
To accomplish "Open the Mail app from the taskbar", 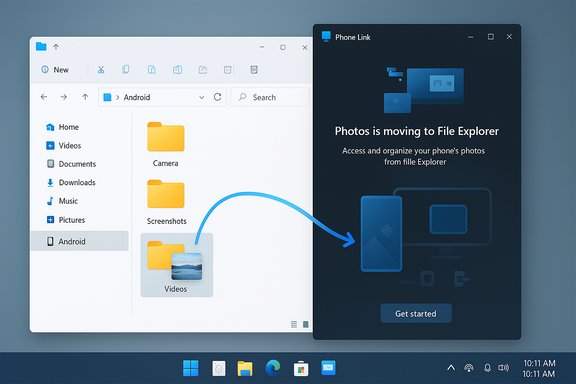I will click(x=328, y=368).
